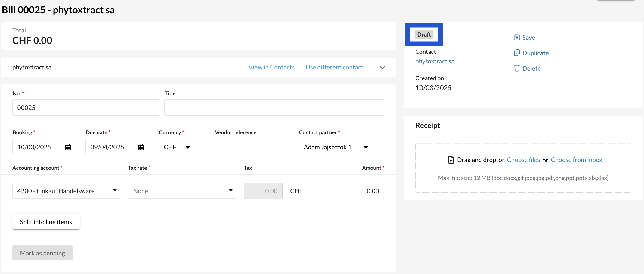Click the Total CHF 0.00 value
This screenshot has width=644, height=274.
click(32, 41)
